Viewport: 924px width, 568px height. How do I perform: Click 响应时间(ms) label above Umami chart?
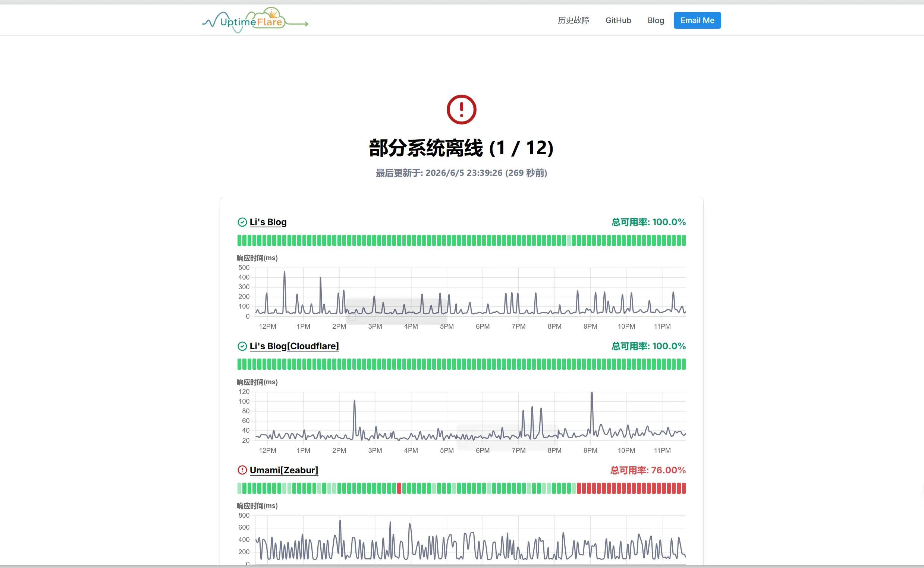[x=257, y=506]
